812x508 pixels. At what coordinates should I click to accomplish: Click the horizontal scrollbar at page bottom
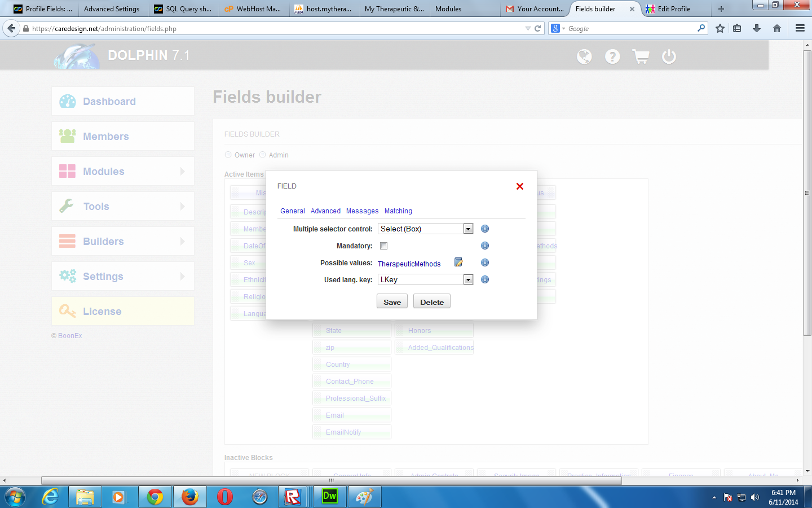[x=332, y=480]
